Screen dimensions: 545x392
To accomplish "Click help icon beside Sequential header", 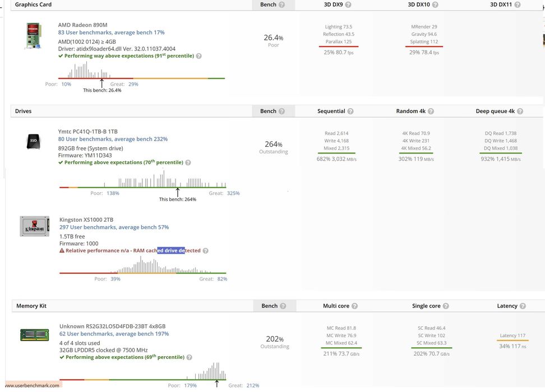I will click(x=350, y=111).
